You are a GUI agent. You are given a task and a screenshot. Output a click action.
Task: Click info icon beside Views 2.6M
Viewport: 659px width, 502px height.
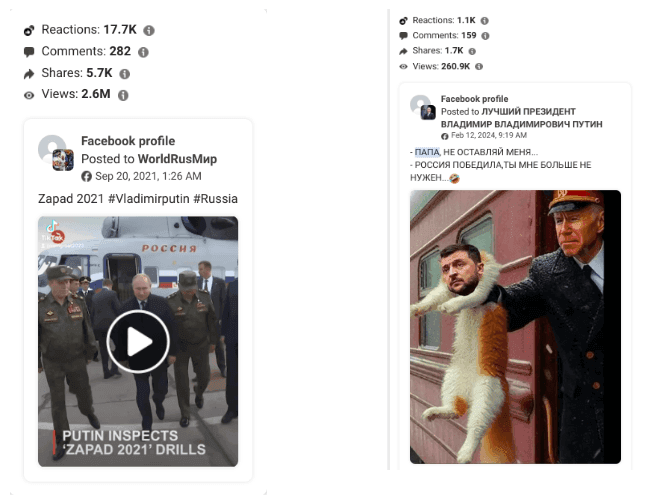coord(123,95)
